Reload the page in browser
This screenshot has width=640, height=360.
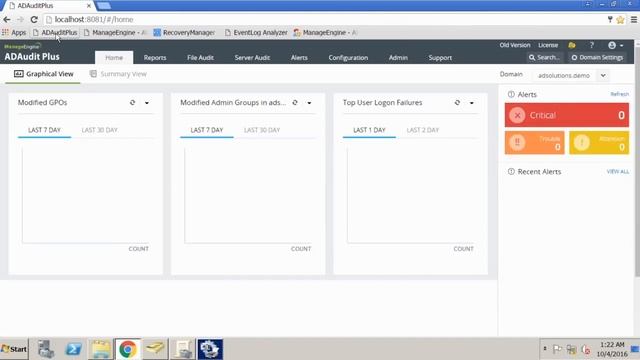(34, 20)
